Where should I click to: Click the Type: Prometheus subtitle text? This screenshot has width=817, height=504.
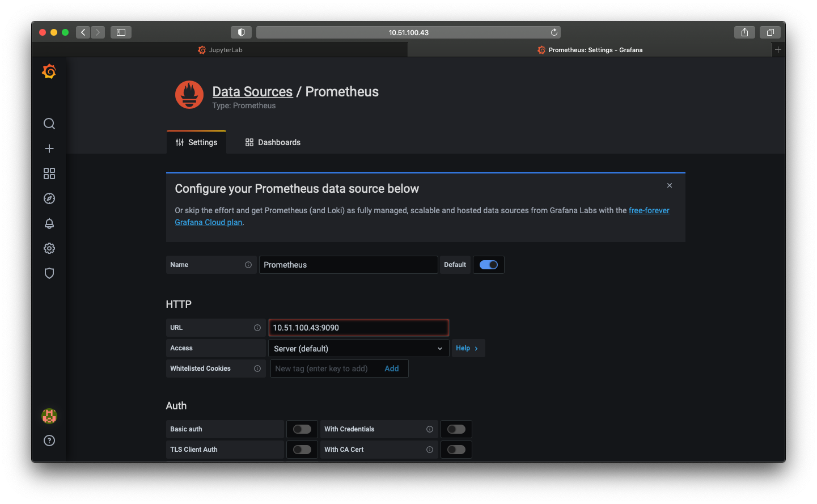(x=244, y=105)
